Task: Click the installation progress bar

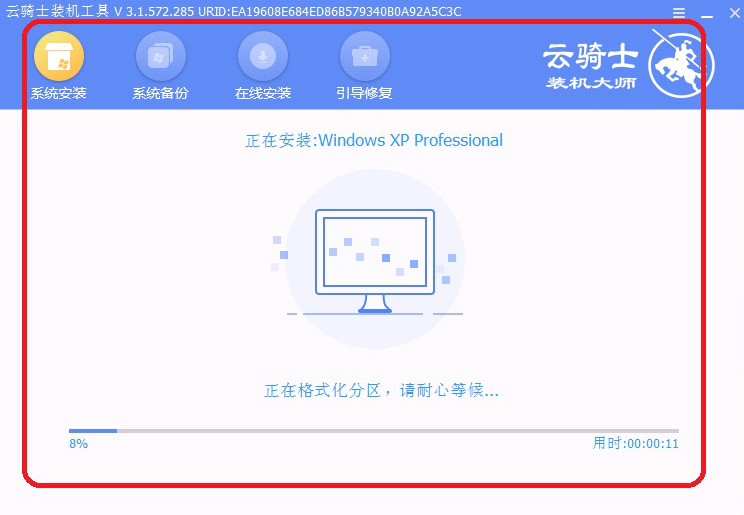Action: tap(374, 431)
